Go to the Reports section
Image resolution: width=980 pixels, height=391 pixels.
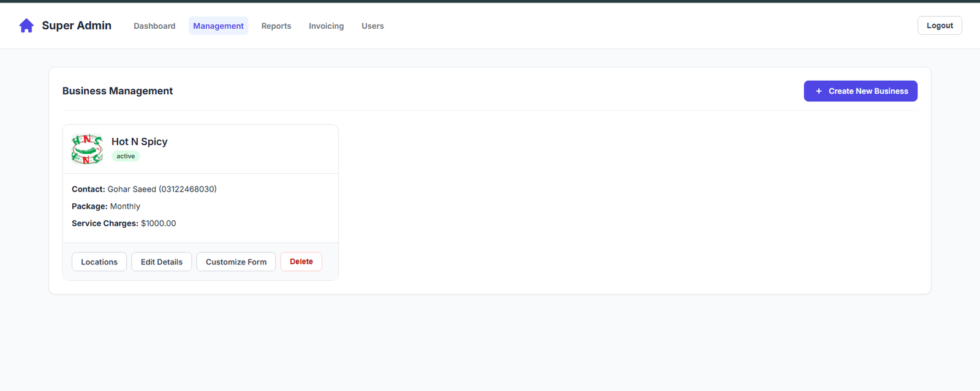[276, 26]
